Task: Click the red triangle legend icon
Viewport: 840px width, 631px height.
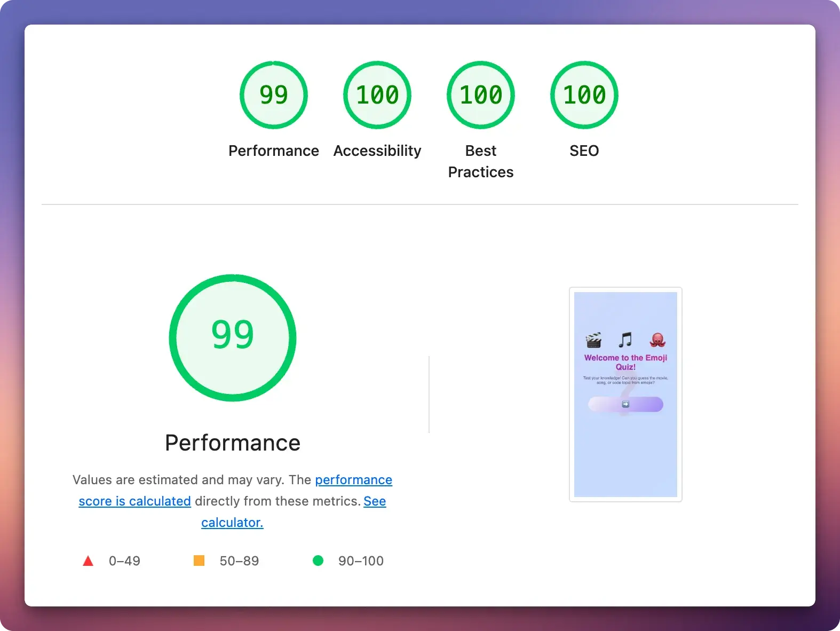Action: 88,561
